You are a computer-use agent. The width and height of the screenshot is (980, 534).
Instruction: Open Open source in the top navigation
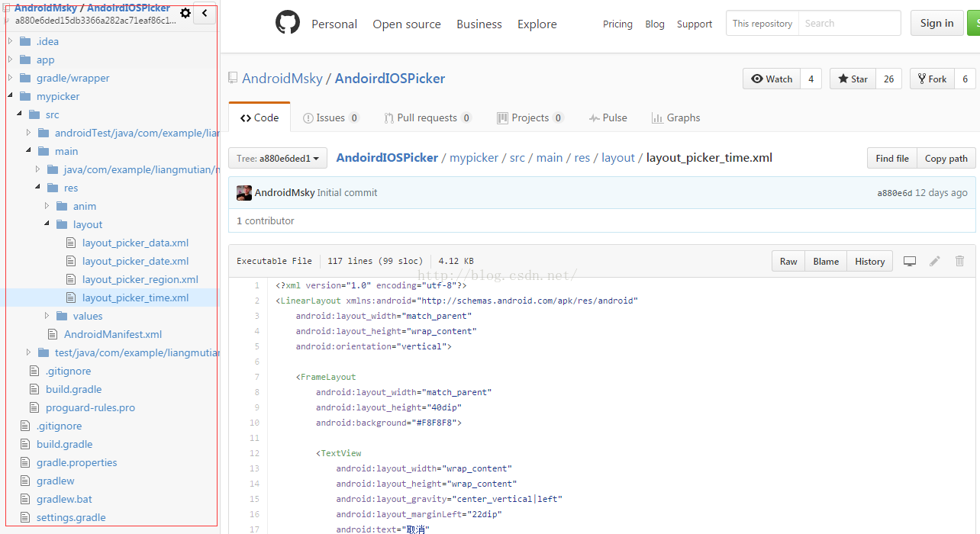coord(407,24)
